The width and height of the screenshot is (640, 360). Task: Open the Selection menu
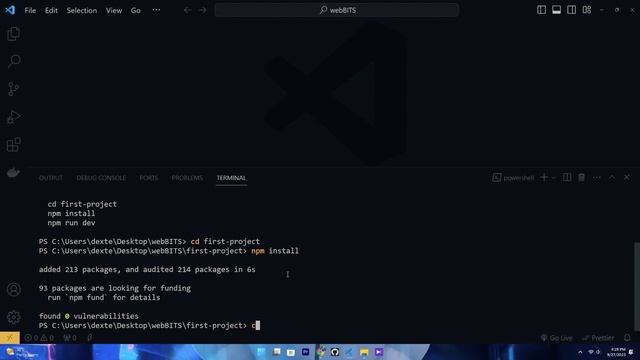(82, 11)
